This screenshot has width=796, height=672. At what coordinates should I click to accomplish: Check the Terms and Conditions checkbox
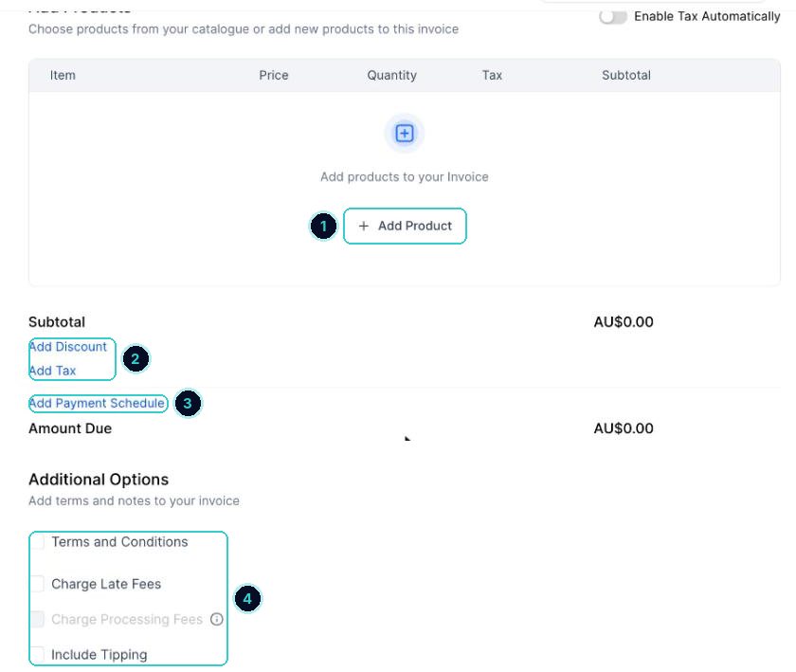(38, 541)
